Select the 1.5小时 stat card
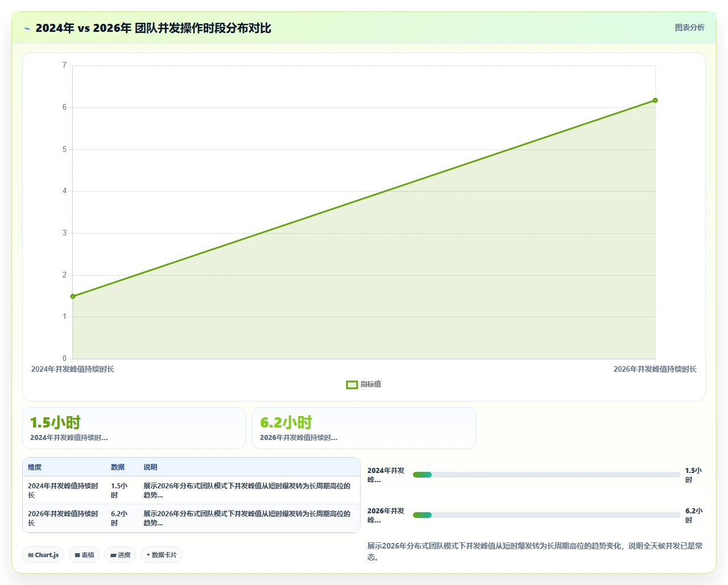728x585 pixels. (x=134, y=428)
